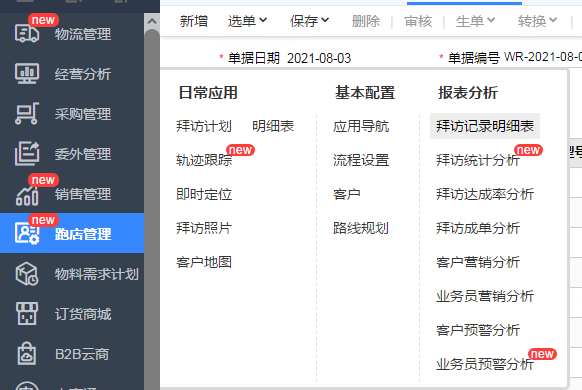Click the 单据编号 field WR-2021-08
The image size is (582, 390).
[x=543, y=58]
